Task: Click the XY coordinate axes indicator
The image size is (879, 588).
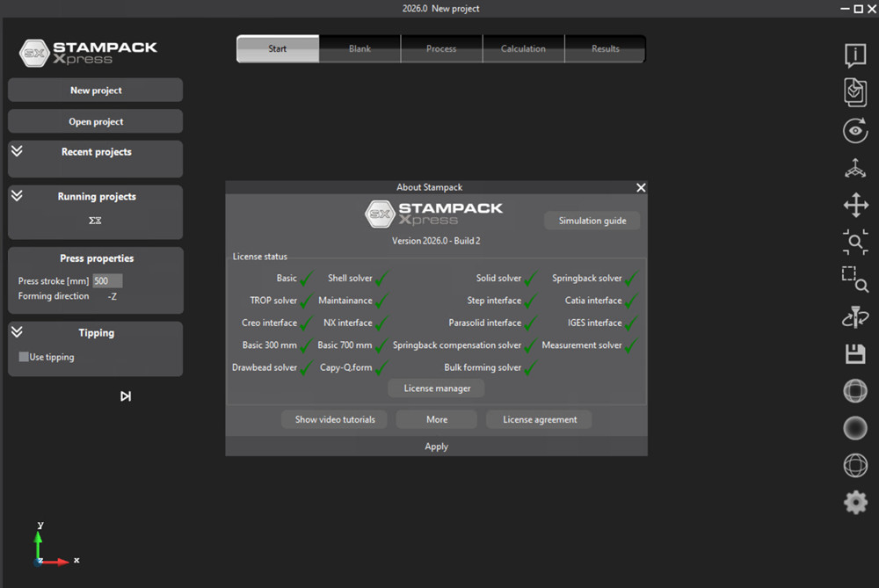Action: click(54, 544)
